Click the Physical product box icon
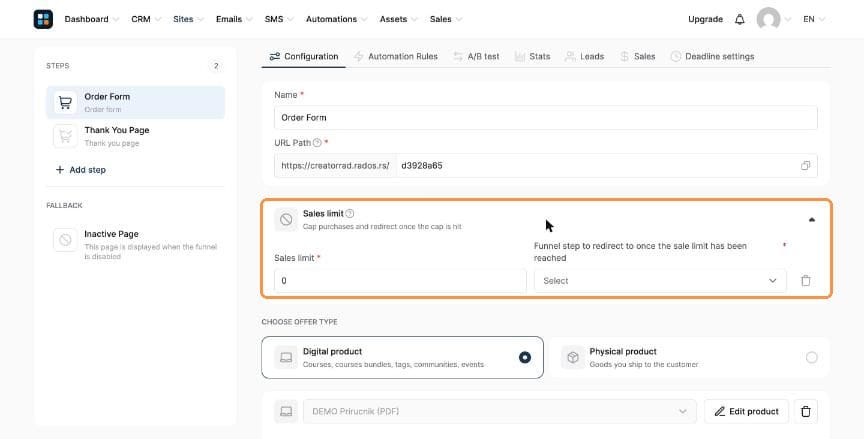864x439 pixels. pyautogui.click(x=573, y=357)
